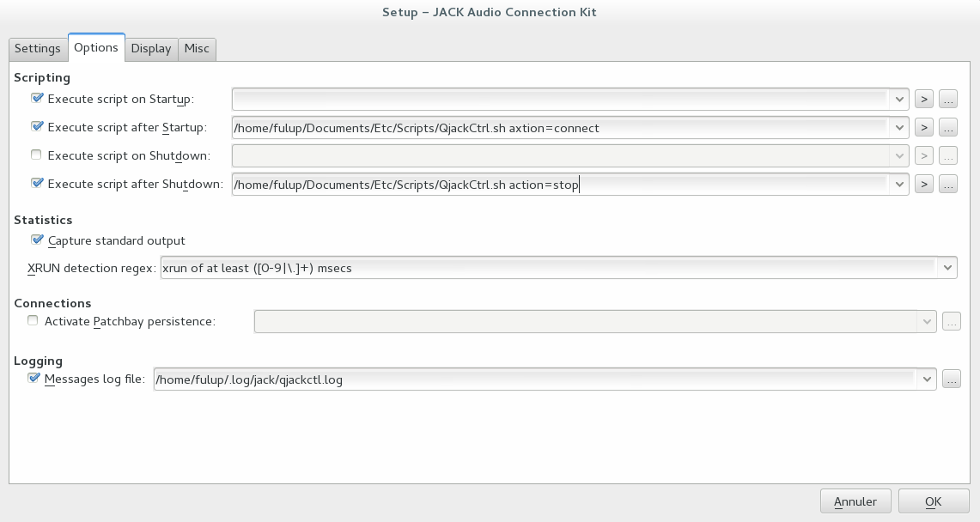Image resolution: width=980 pixels, height=522 pixels.
Task: Open the Misc tab
Action: coord(197,49)
